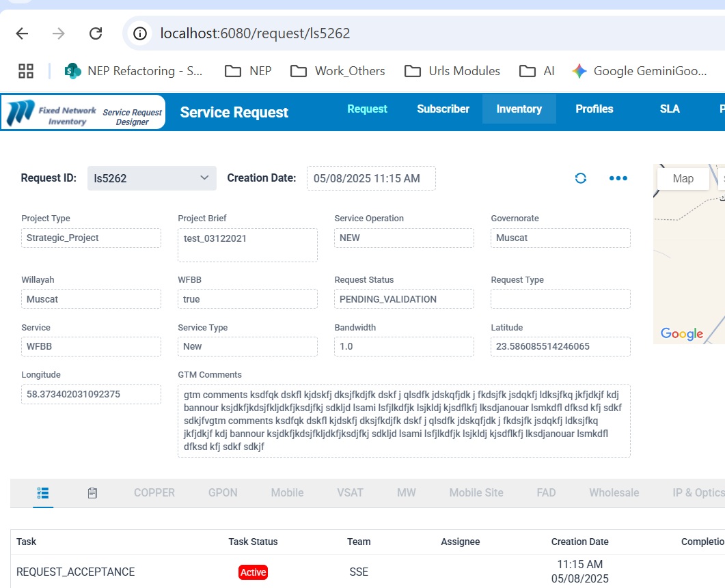Viewport: 725px width, 588px height.
Task: Open the Urls Modules bookmark folder
Action: (452, 71)
